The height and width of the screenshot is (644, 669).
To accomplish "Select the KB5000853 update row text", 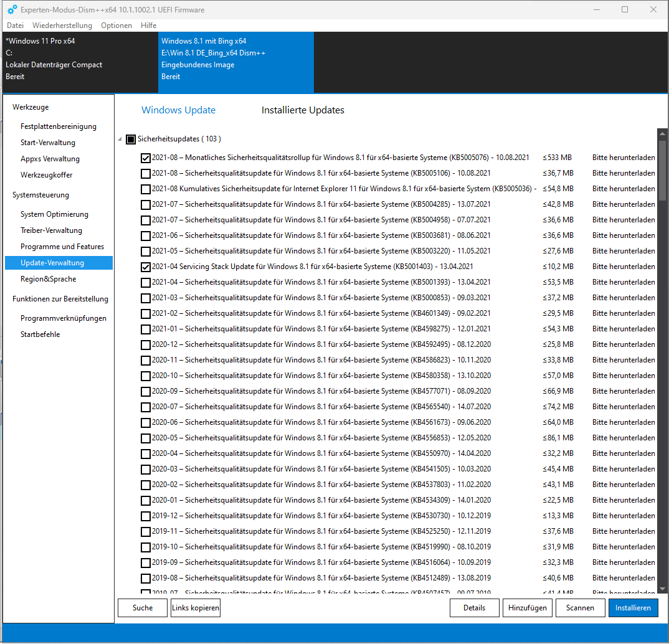I will click(x=321, y=297).
